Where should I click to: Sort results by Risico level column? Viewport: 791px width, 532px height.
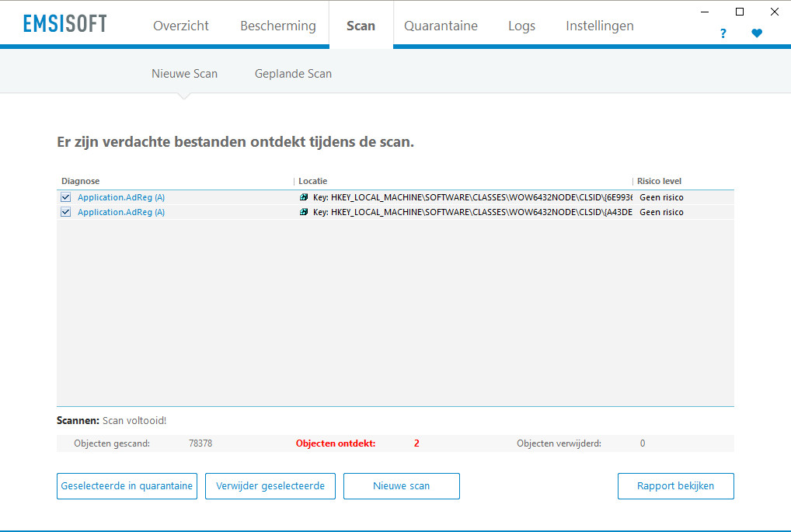[659, 181]
